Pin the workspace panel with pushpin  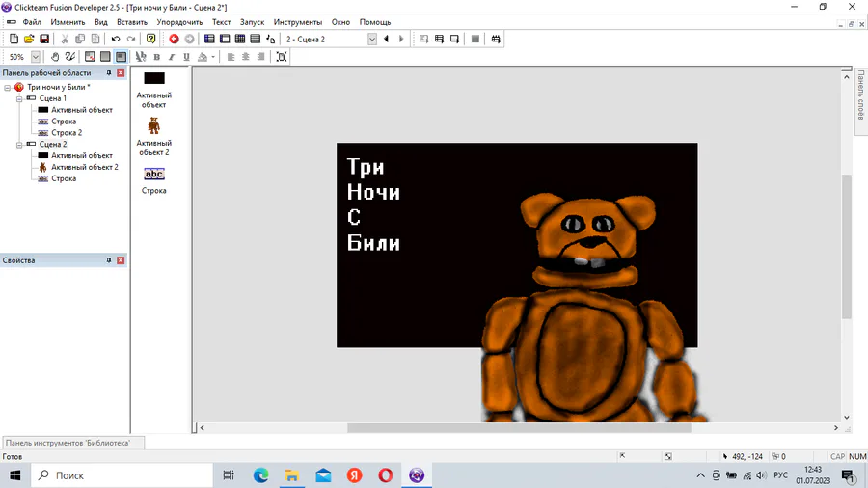(108, 73)
